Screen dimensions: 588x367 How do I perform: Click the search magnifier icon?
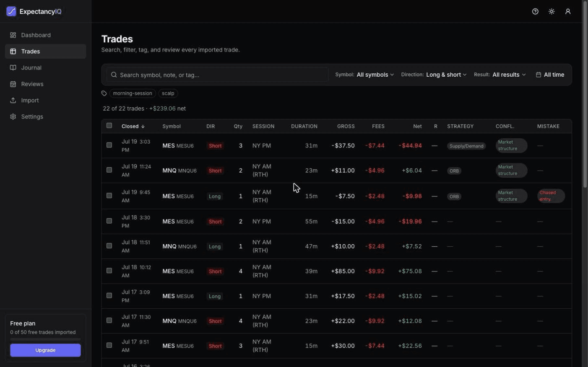pos(114,75)
